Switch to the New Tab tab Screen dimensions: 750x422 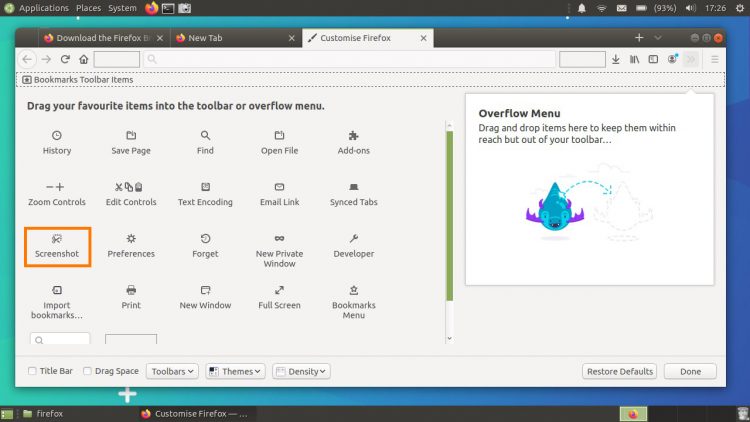pyautogui.click(x=235, y=38)
